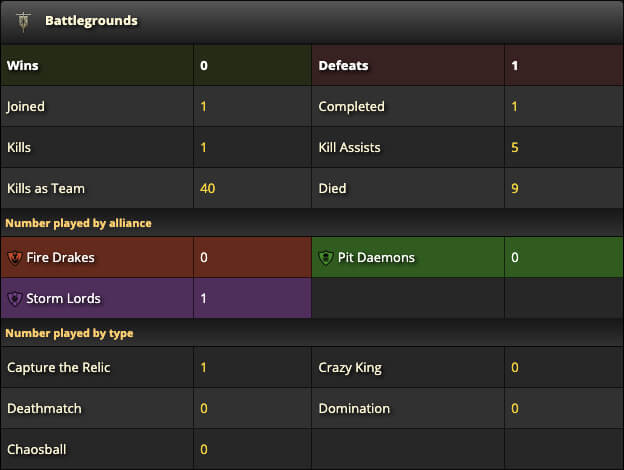Screen dimensions: 624x470
Task: Select the Fire Drakes alliance label
Action: click(60, 257)
